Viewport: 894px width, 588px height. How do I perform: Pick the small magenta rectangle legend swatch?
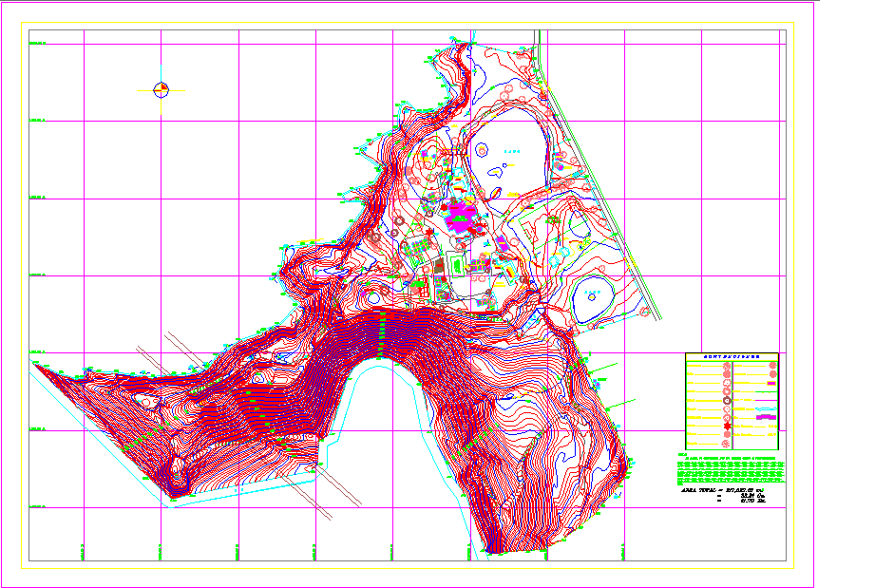(x=771, y=383)
